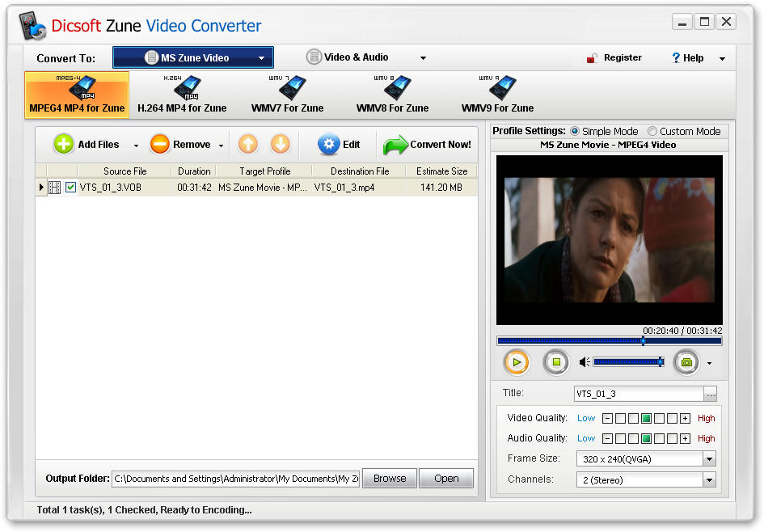Click the Low link for Video Quality
The image size is (764, 532).
coord(586,419)
